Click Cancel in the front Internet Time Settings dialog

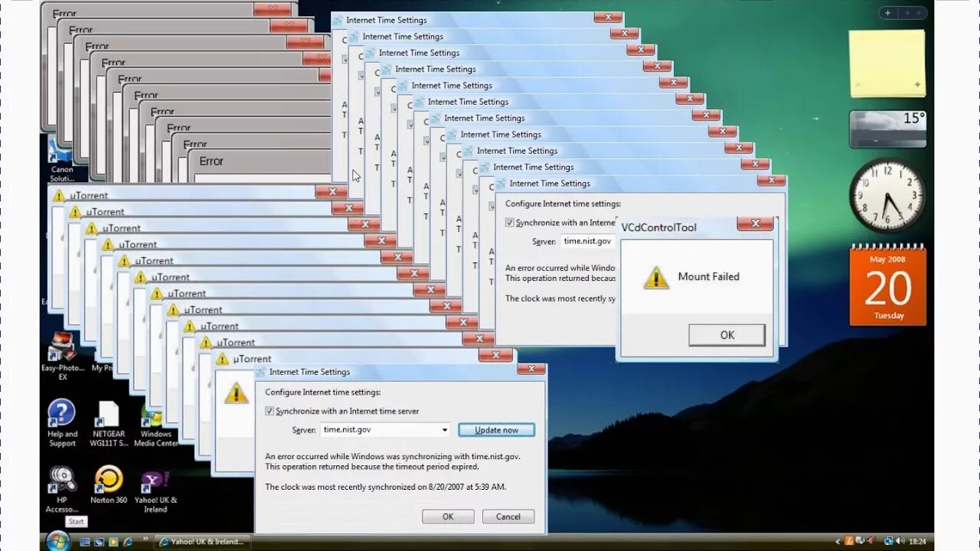pyautogui.click(x=508, y=517)
